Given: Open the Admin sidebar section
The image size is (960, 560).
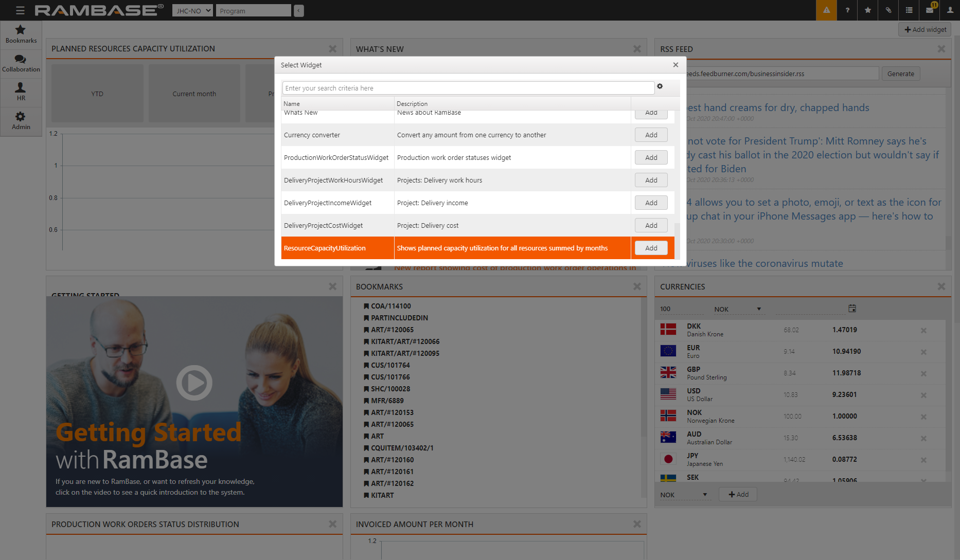Looking at the screenshot, I should point(21,121).
